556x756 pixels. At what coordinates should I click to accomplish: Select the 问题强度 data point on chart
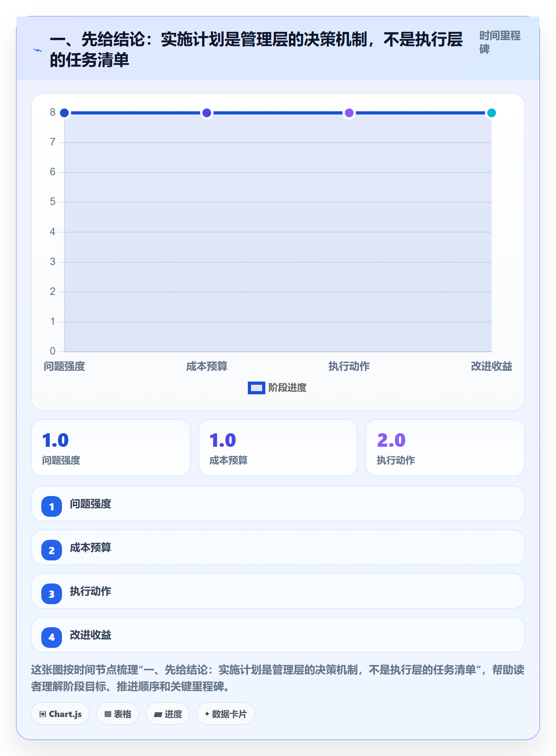64,113
